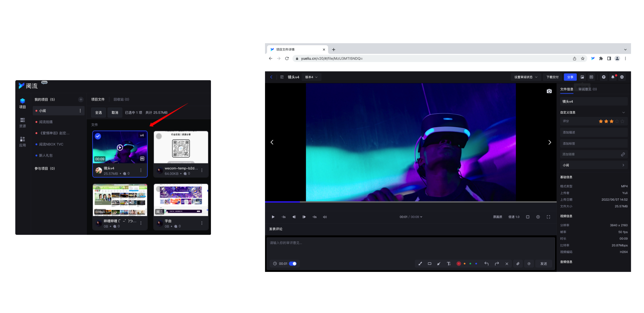This screenshot has width=644, height=313.
Task: Open the timecode 00:01 / 00:09 dropdown
Action: (x=411, y=217)
